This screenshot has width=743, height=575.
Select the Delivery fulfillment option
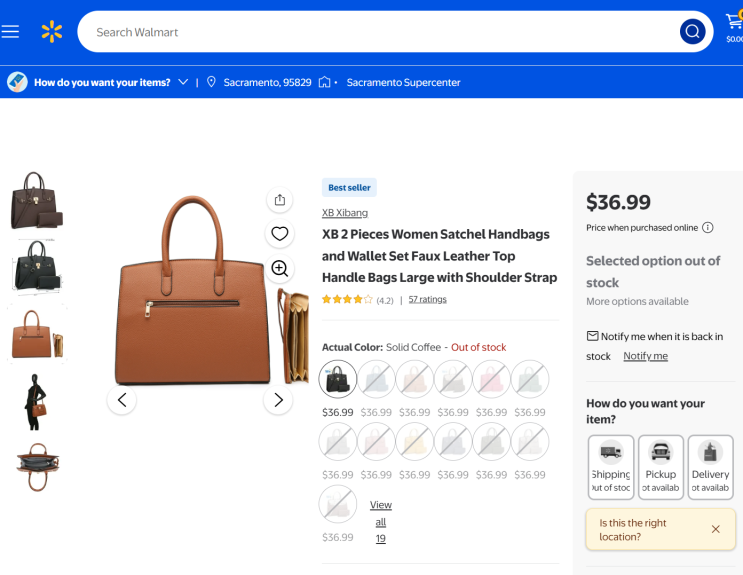[710, 466]
